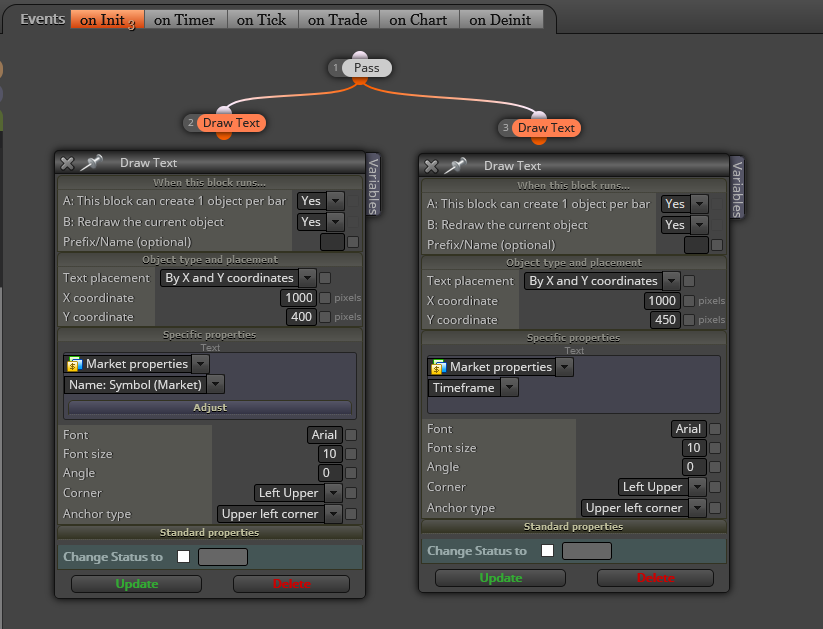
Task: Click Update button in right panel
Action: (500, 578)
